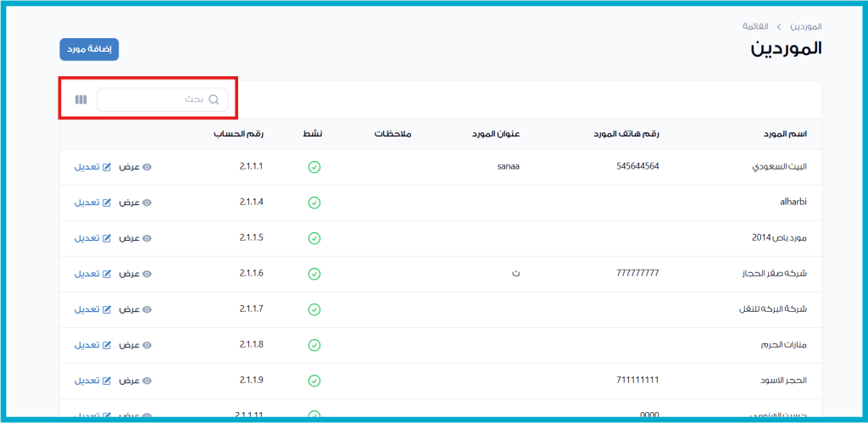Click the active status icon for alharbi
The width and height of the screenshot is (868, 423).
point(314,203)
